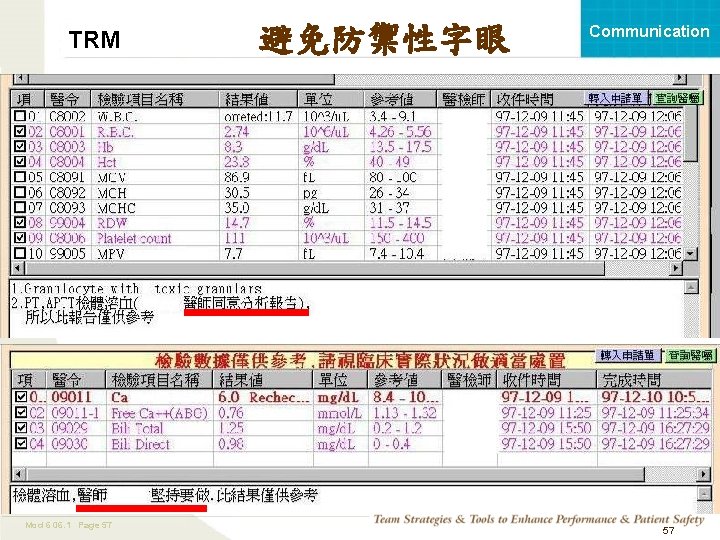Viewport: 720px width, 540px height.
Task: Select lower table 檢驗項目名稱 column header
Action: 159,380
